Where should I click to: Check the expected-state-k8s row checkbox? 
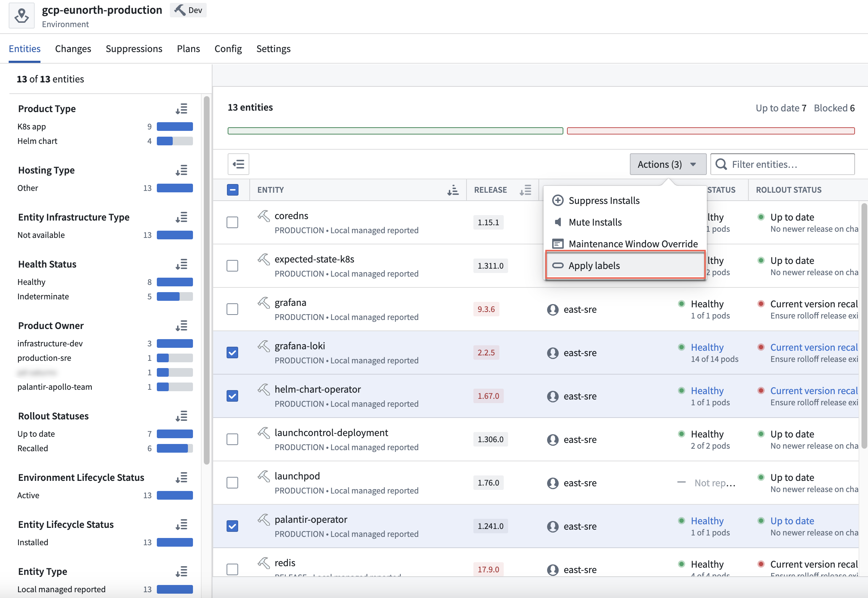[x=233, y=266]
